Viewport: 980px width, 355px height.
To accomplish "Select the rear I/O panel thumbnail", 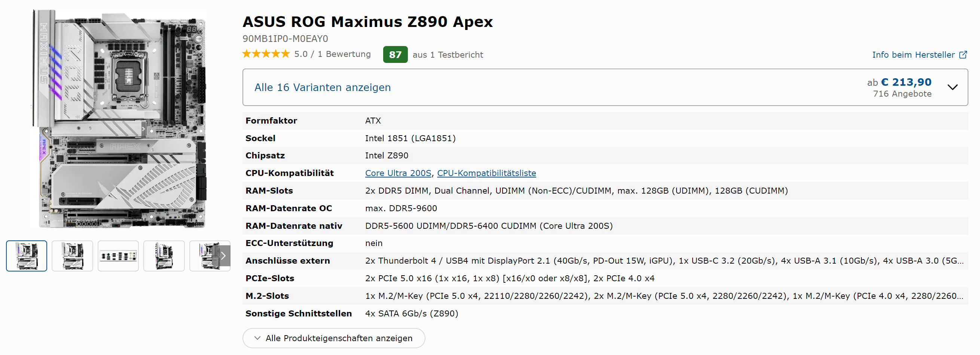I will coord(118,256).
